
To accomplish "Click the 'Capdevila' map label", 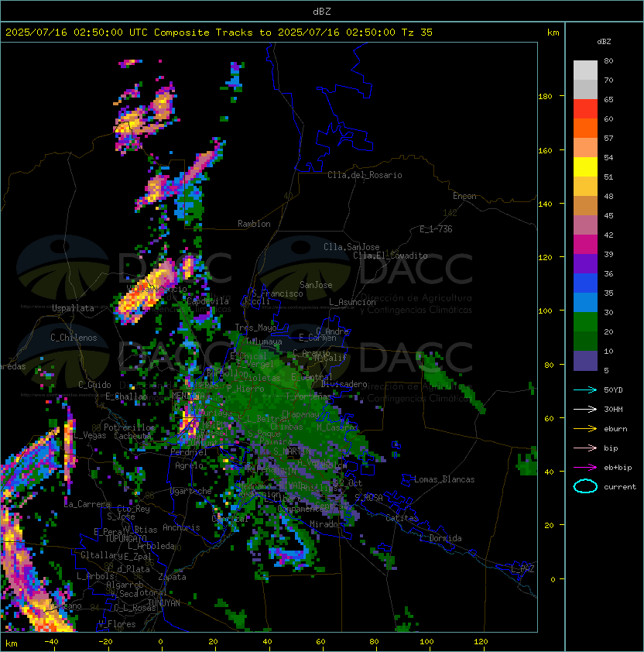I will [x=208, y=301].
